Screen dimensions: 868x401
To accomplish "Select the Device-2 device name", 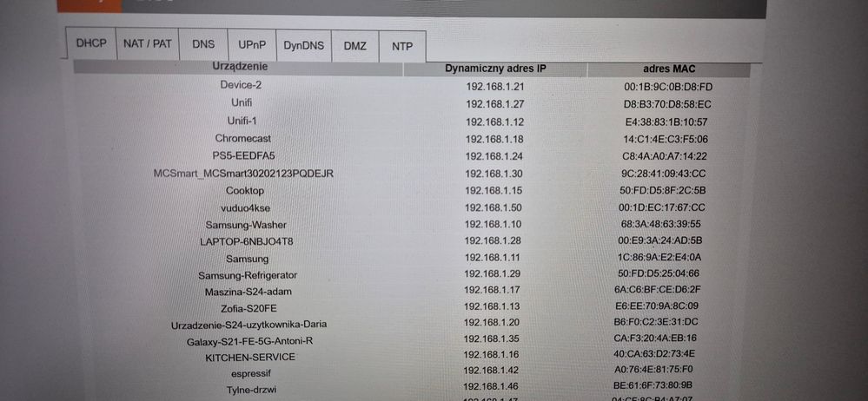I will 241,85.
